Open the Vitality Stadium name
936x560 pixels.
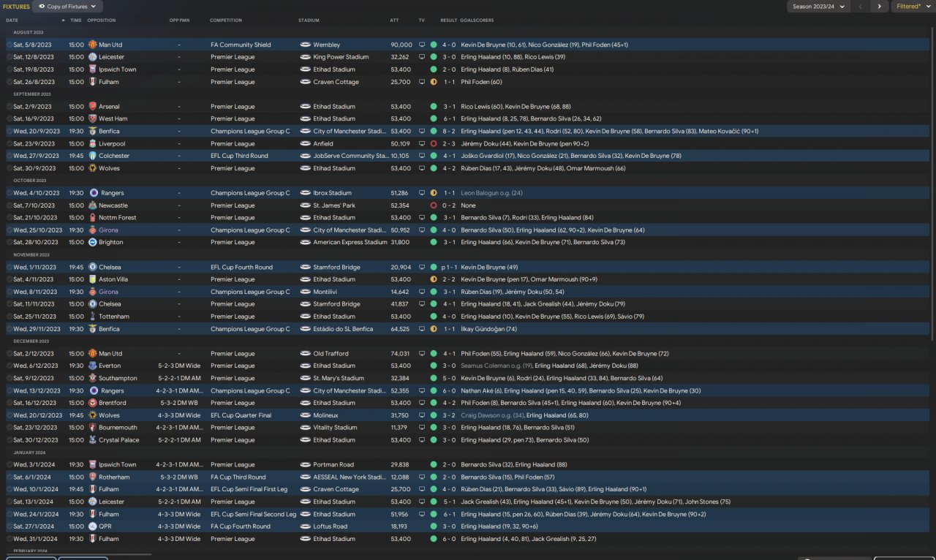336,428
